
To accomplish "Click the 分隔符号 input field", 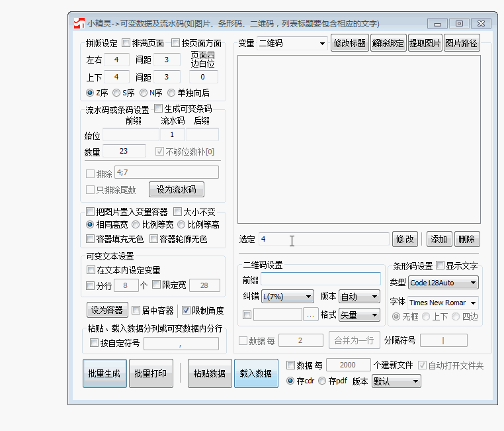I will (444, 340).
